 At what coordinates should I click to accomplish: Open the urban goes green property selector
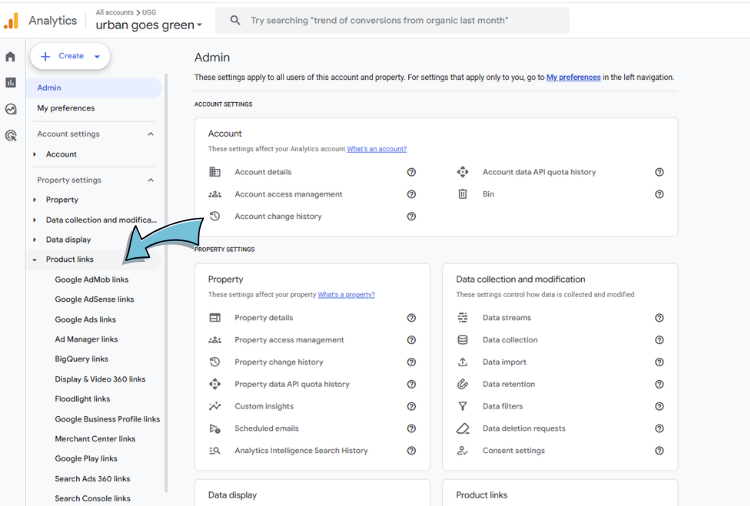click(149, 25)
